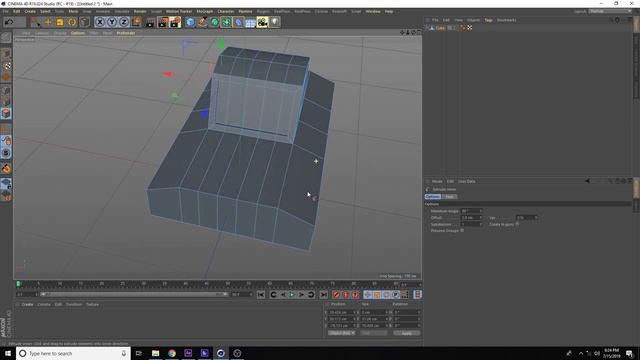640x360 pixels.
Task: Click the Make Editable icon in left palette
Action: pos(6,38)
